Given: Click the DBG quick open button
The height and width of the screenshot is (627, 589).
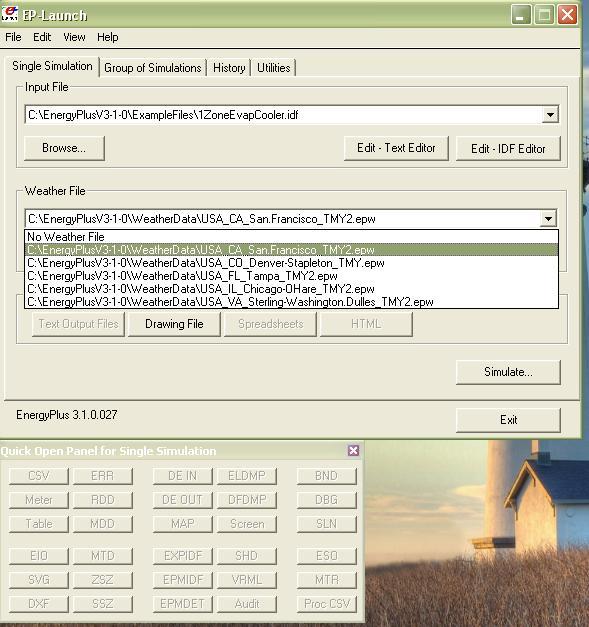Looking at the screenshot, I should [327, 500].
